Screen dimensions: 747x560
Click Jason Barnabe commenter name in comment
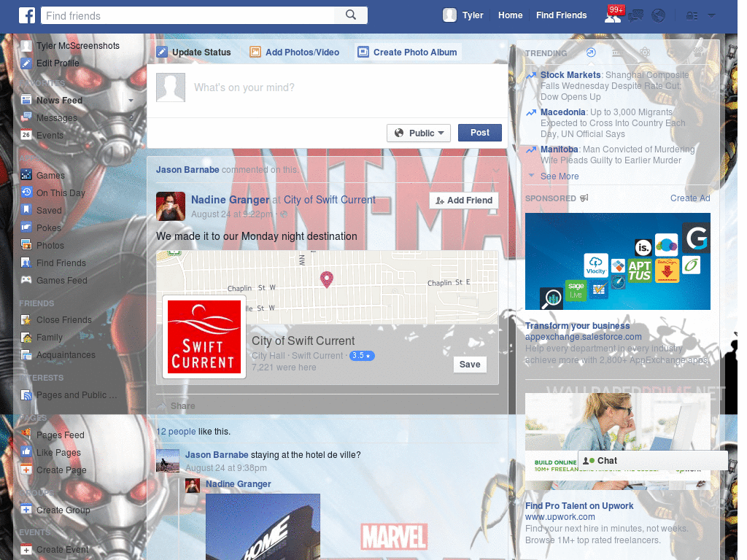(x=217, y=455)
